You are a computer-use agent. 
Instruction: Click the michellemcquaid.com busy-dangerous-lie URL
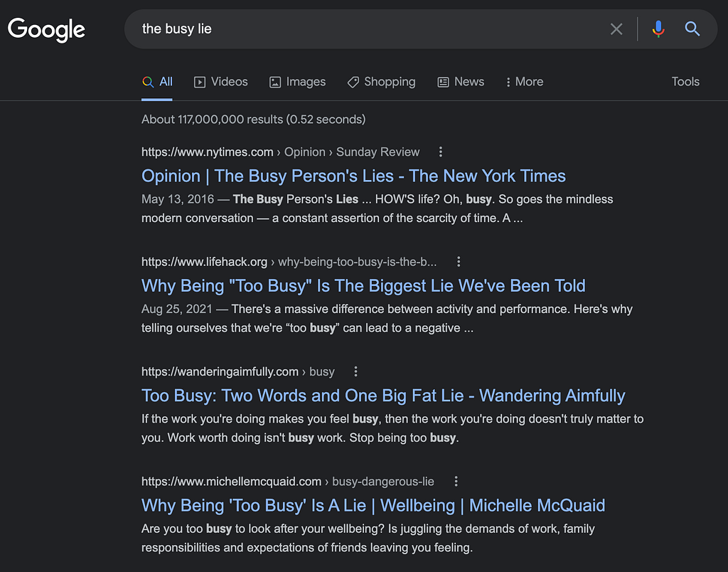point(288,482)
